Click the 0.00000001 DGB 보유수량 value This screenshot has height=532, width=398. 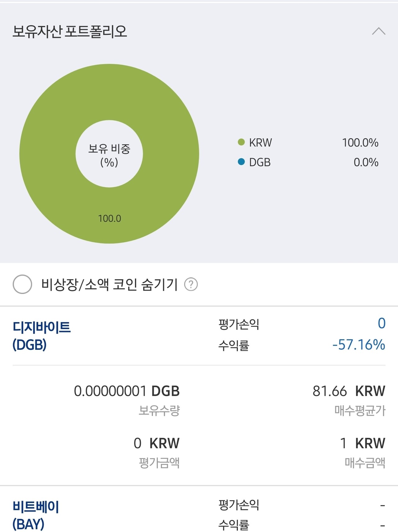click(x=127, y=391)
